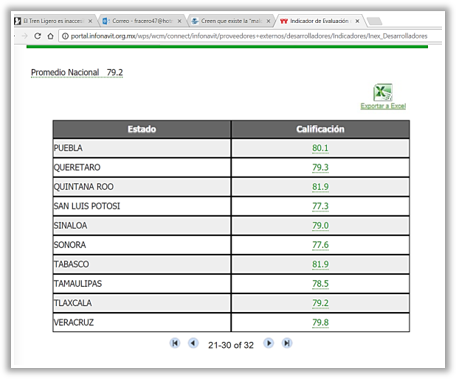Image resolution: width=456 pixels, height=379 pixels.
Task: Open Tamaulipas score 78.5 link
Action: tap(320, 284)
